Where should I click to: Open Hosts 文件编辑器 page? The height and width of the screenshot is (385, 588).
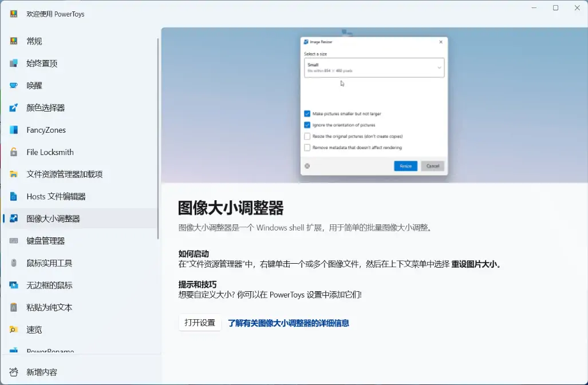tap(57, 196)
